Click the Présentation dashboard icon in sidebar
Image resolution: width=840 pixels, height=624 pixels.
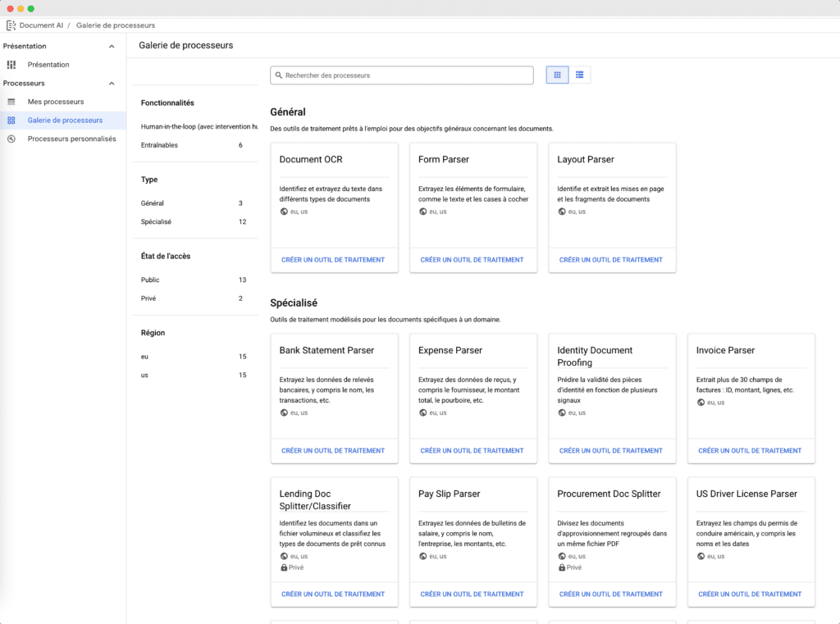click(x=11, y=65)
